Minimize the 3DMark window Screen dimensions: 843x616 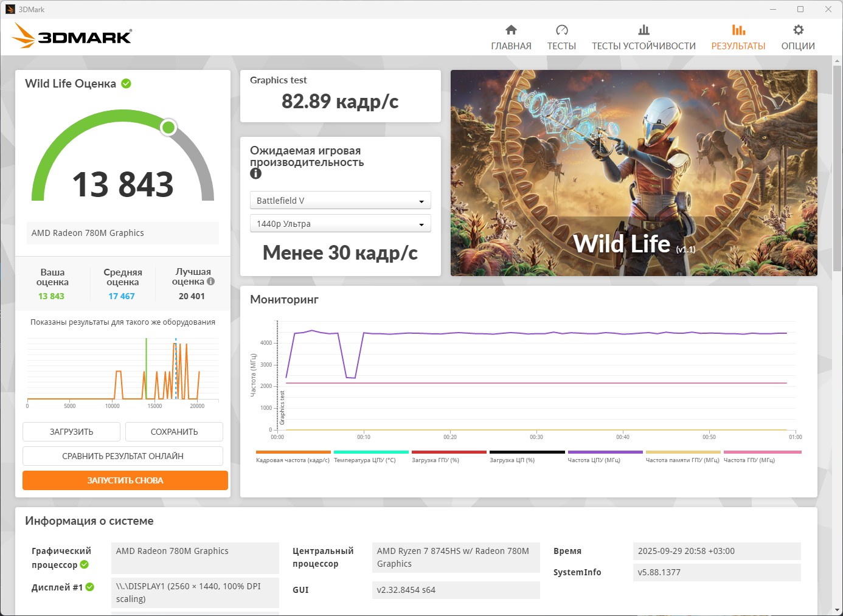(x=773, y=9)
